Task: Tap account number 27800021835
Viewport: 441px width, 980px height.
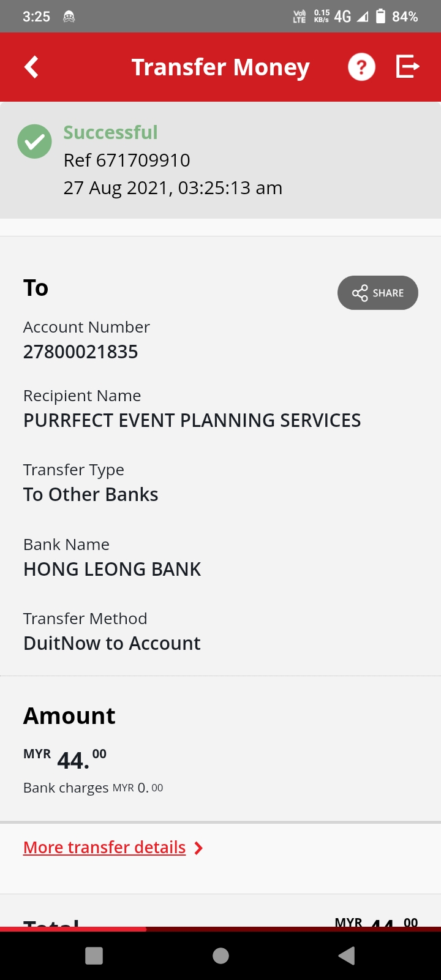Action: point(81,352)
